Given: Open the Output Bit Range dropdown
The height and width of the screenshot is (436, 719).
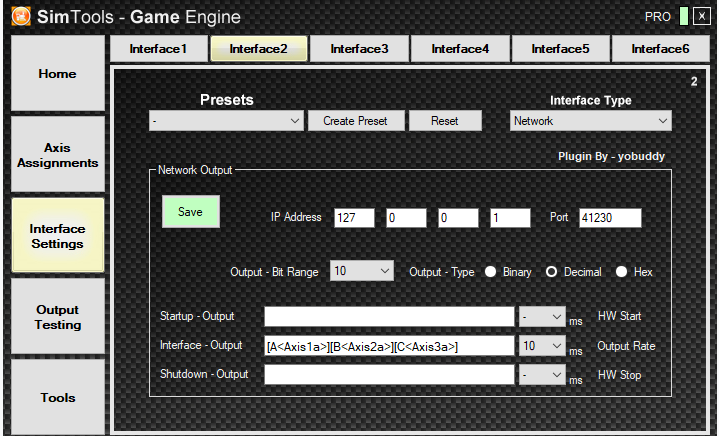Looking at the screenshot, I should [362, 271].
